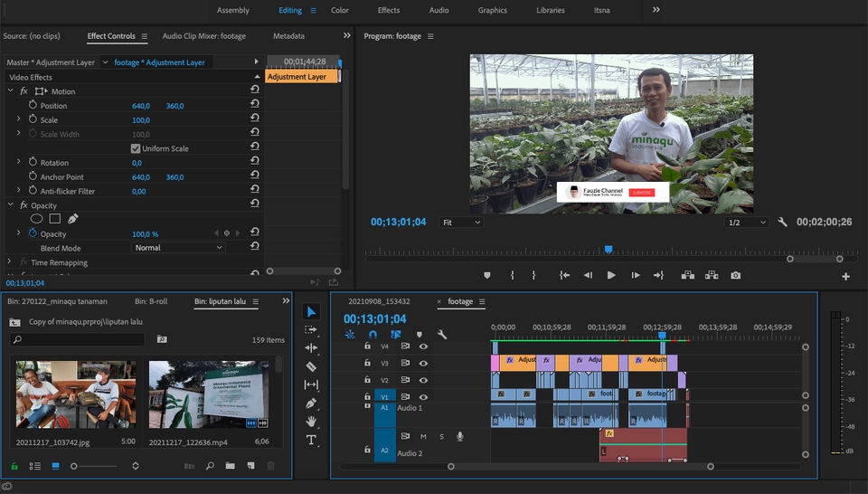Open Program monitor settings wrench
The height and width of the screenshot is (494, 868).
click(782, 222)
